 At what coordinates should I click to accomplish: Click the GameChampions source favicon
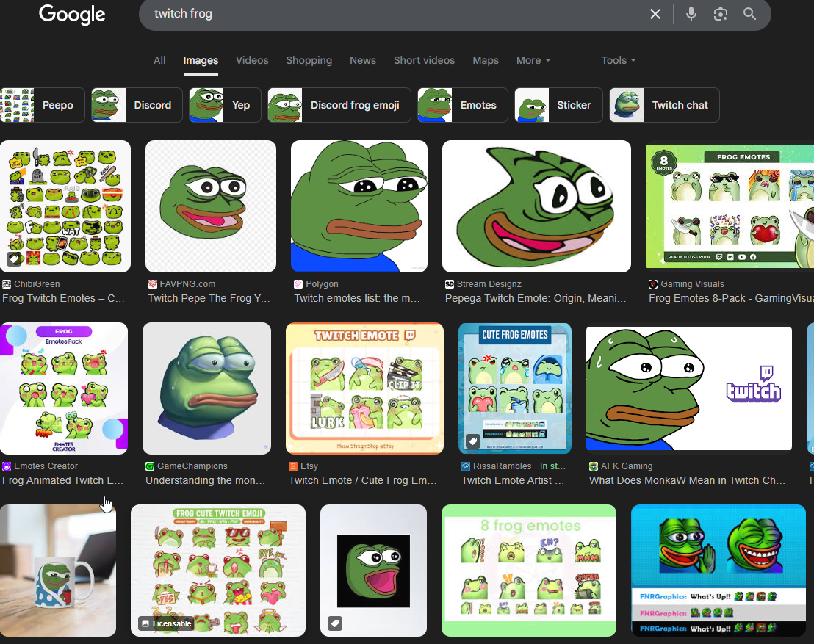coord(150,466)
